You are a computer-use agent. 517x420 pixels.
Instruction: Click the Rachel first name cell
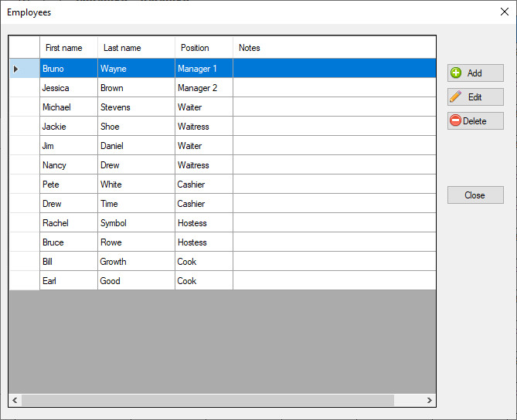69,223
